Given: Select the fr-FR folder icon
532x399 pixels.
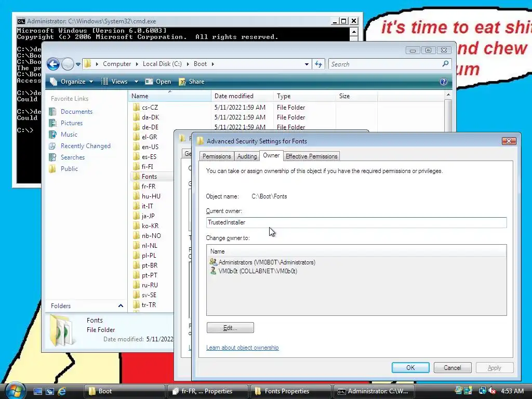Looking at the screenshot, I should [x=136, y=187].
